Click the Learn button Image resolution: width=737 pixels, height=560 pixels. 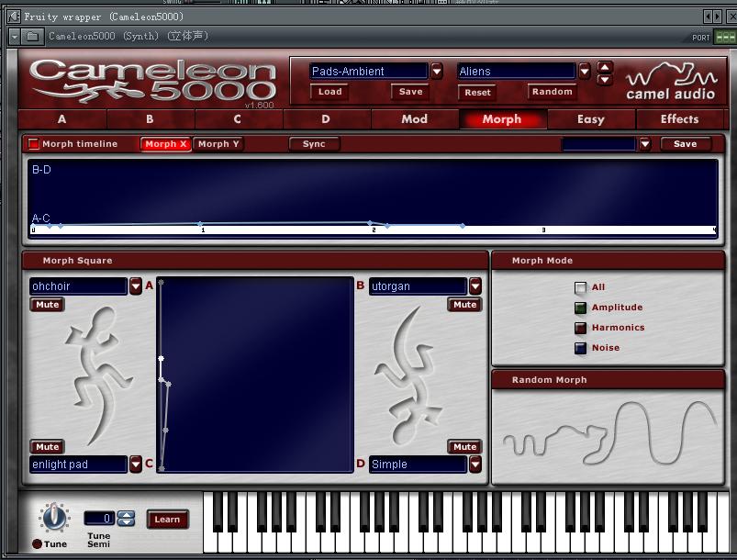(x=167, y=520)
